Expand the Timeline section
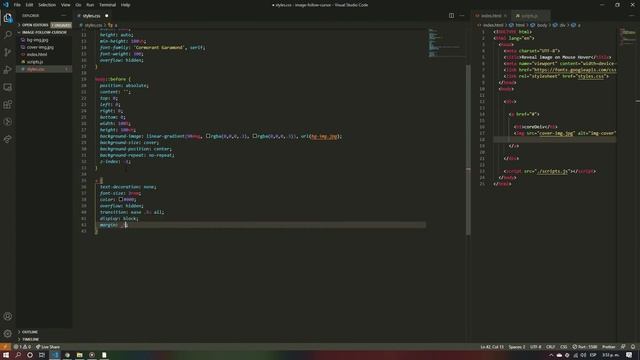 (28, 340)
